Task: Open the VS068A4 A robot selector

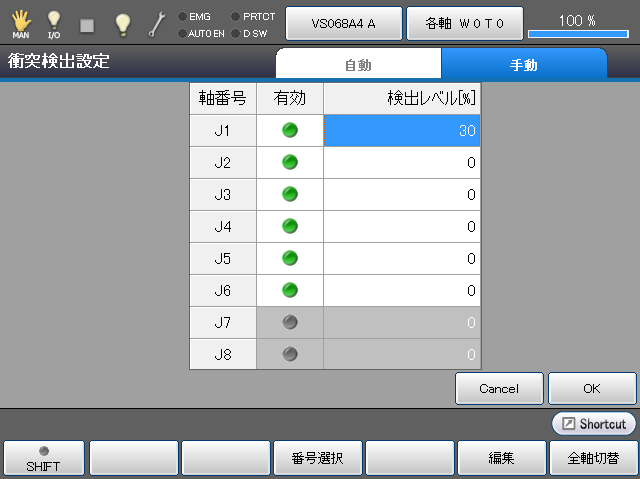Action: tap(344, 23)
